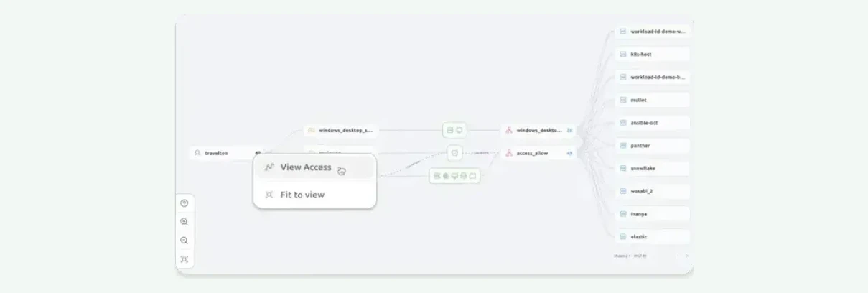Zoom in with the magnifier plus icon
Viewport: 868px width, 293px height.
tap(185, 222)
